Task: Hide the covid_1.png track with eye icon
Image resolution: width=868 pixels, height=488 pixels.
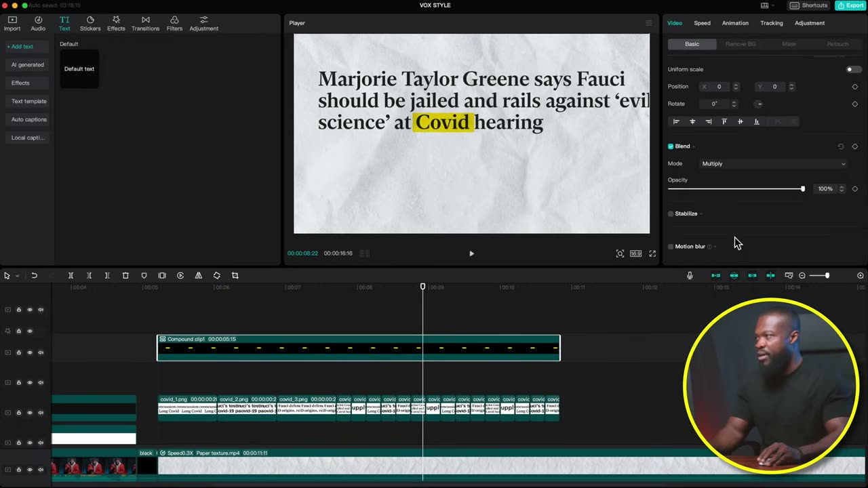Action: (30, 413)
